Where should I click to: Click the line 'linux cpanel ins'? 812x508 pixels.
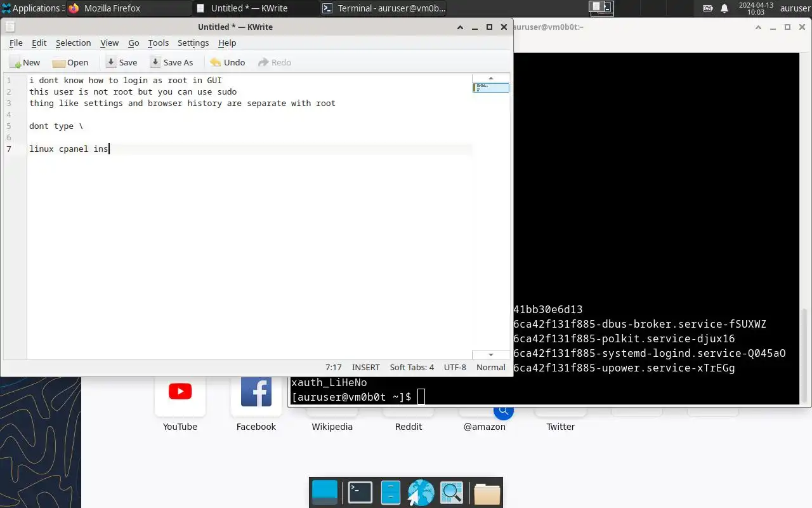(69, 149)
